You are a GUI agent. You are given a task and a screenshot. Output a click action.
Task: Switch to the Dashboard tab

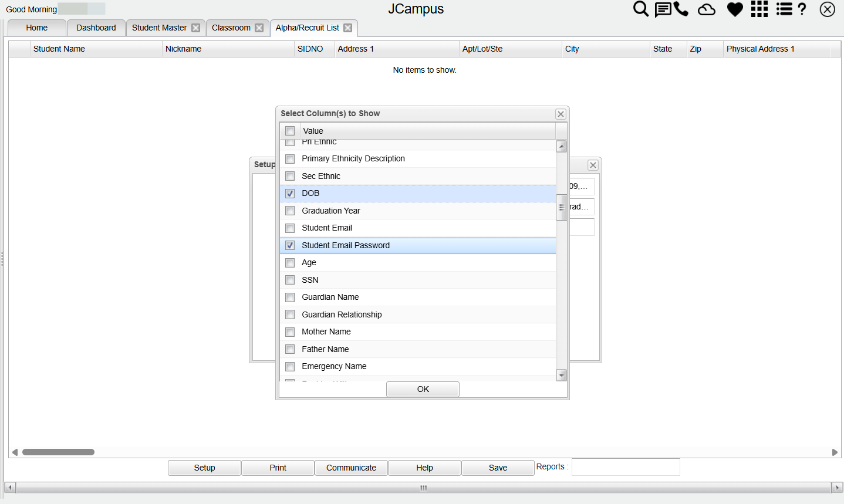click(96, 28)
